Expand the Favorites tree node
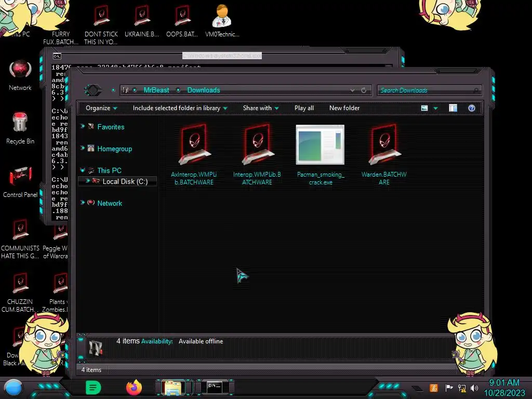The width and height of the screenshot is (532, 399). pos(82,126)
